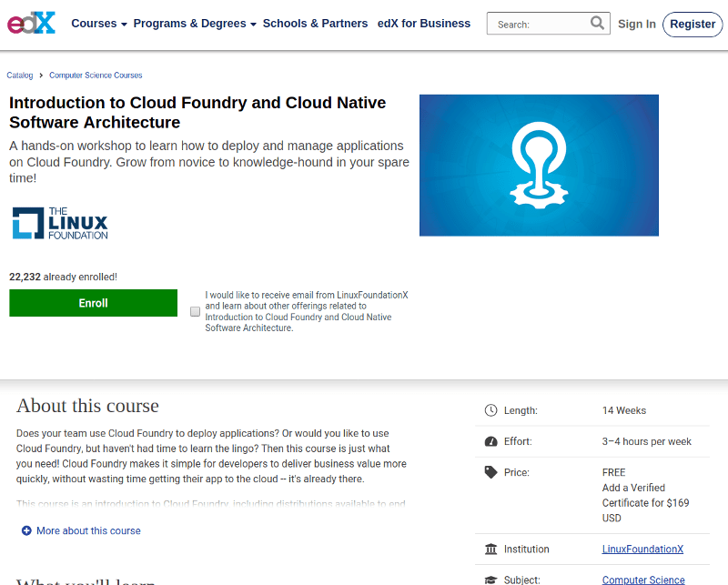Click the plus icon for More about this course
The height and width of the screenshot is (585, 728).
click(26, 530)
